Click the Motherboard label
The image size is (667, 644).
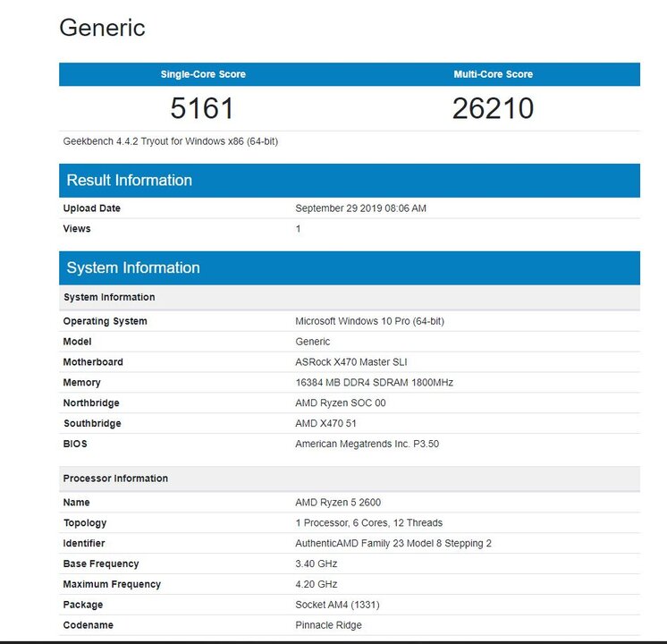coord(93,362)
